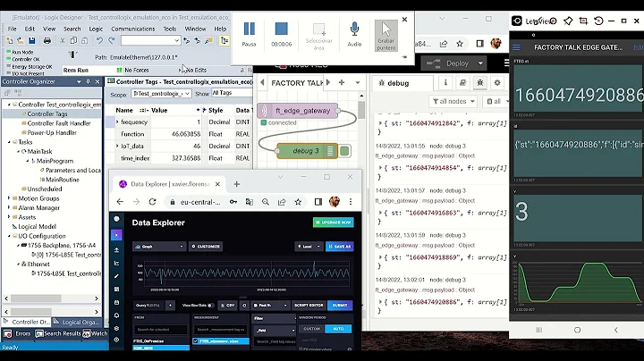
Task: Click the debug messages bug icon
Action: (479, 83)
